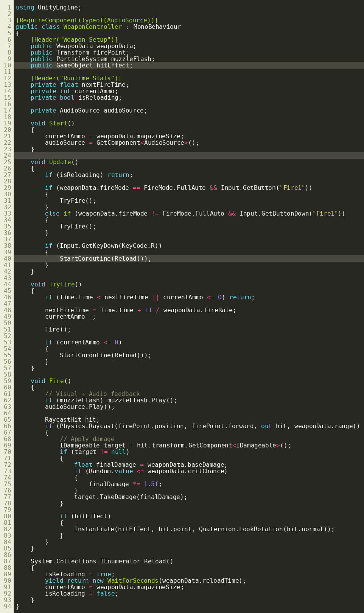Click the 'void Fire()' method signature
The width and height of the screenshot is (364, 613).
pyautogui.click(x=51, y=381)
